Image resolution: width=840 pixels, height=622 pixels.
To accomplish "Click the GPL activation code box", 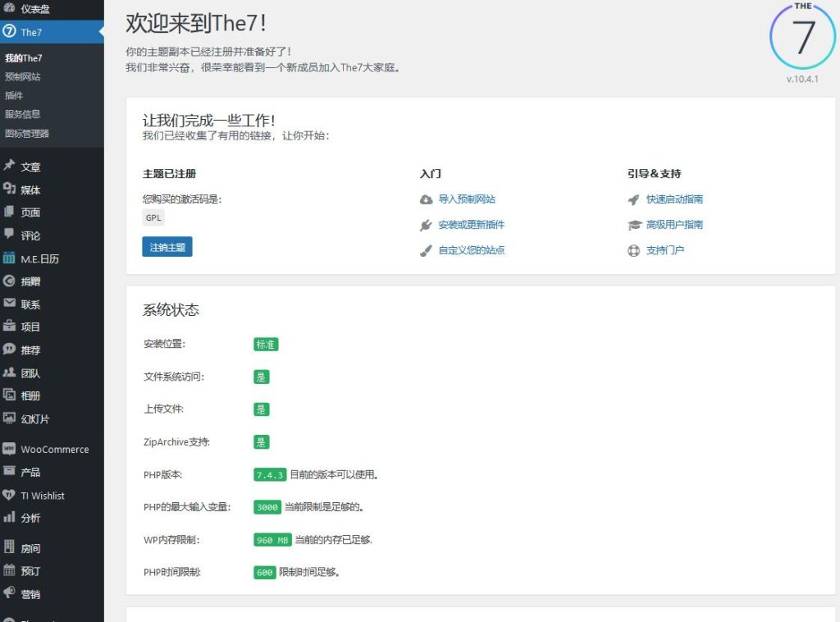I will (x=153, y=217).
